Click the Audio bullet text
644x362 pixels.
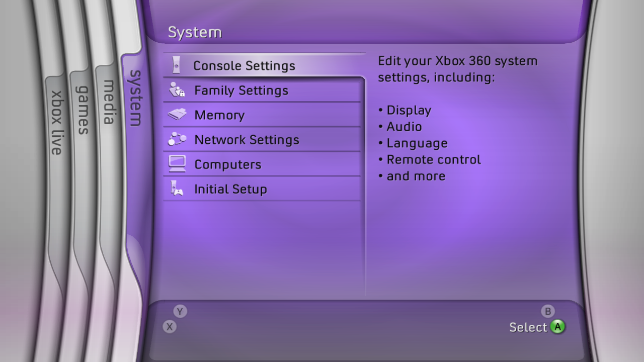404,127
